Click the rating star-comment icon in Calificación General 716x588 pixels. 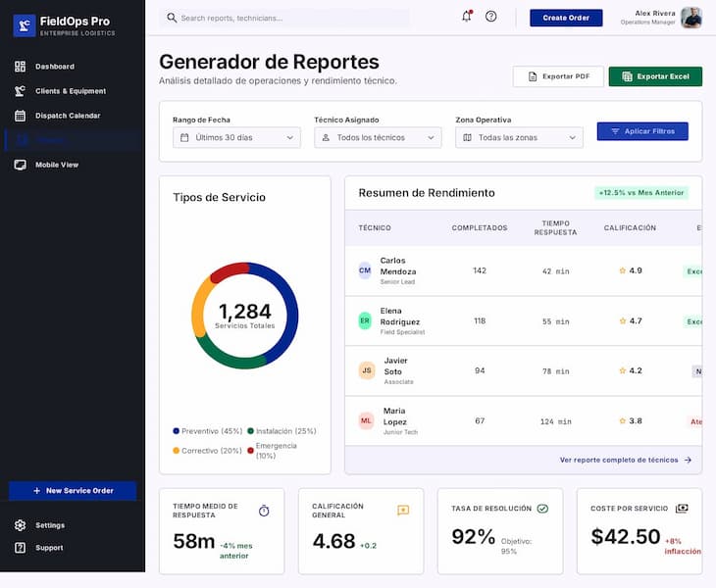pos(403,510)
